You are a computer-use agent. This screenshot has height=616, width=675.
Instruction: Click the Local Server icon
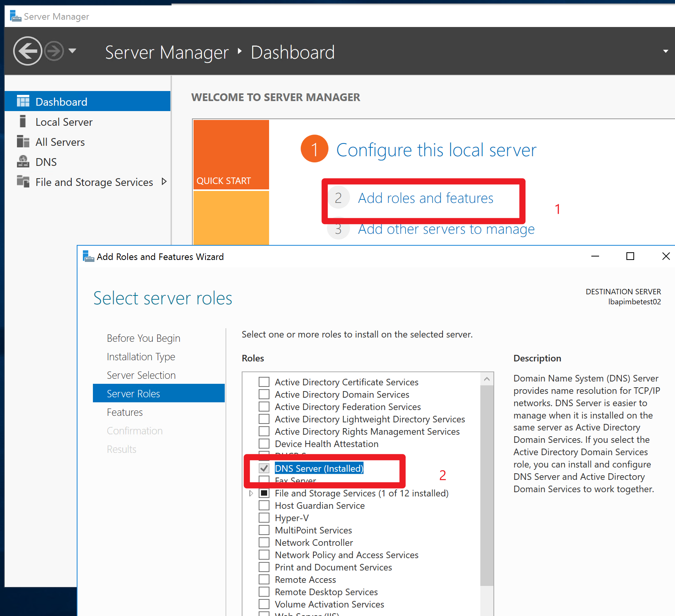(x=23, y=122)
